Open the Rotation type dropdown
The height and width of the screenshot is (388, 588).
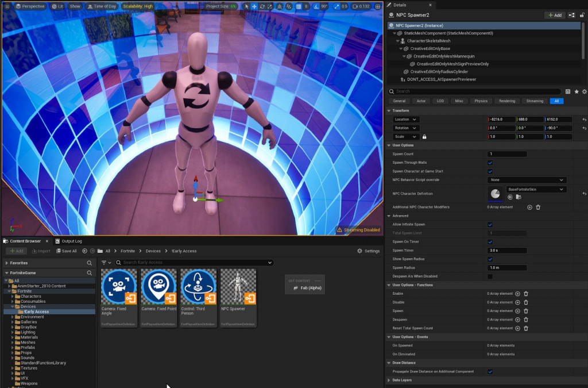tap(406, 128)
